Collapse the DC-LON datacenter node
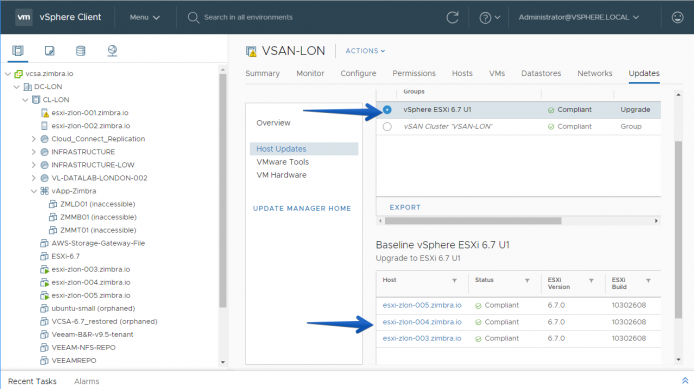The image size is (694, 389). tap(17, 87)
